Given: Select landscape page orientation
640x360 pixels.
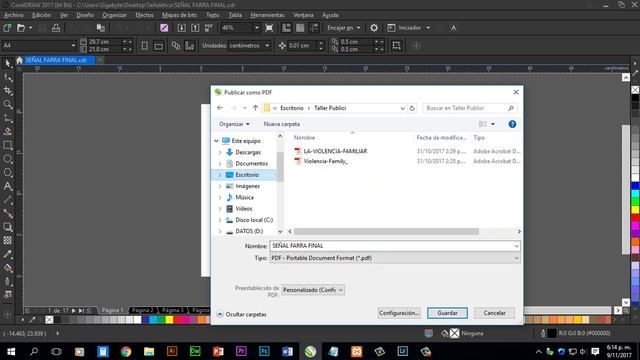Looking at the screenshot, I should pyautogui.click(x=158, y=46).
